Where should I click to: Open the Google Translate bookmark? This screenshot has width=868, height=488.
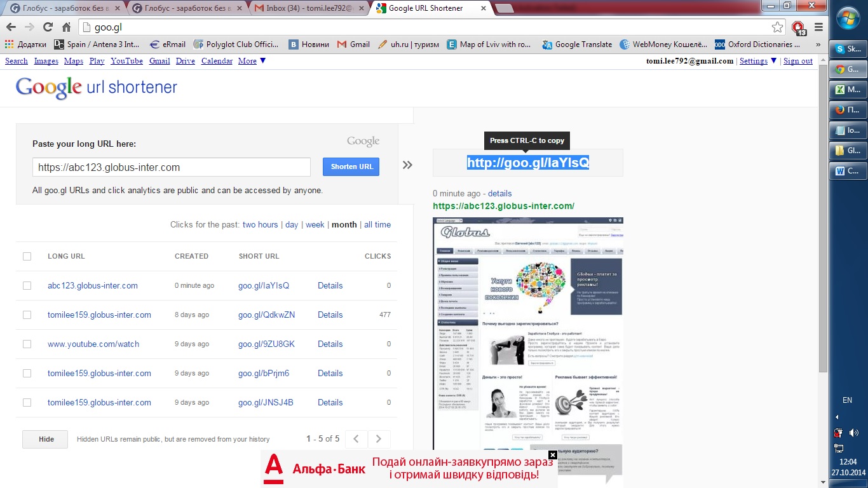(577, 44)
